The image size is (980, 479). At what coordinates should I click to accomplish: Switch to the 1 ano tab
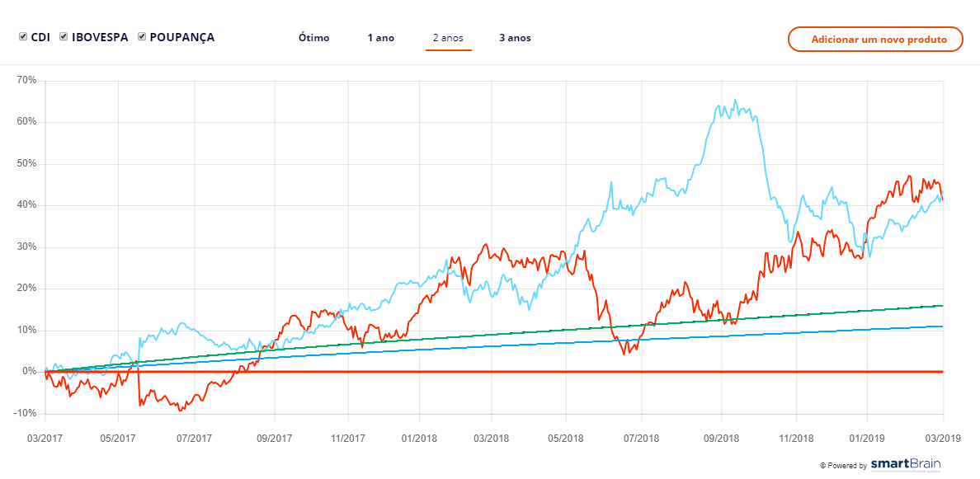pyautogui.click(x=381, y=38)
